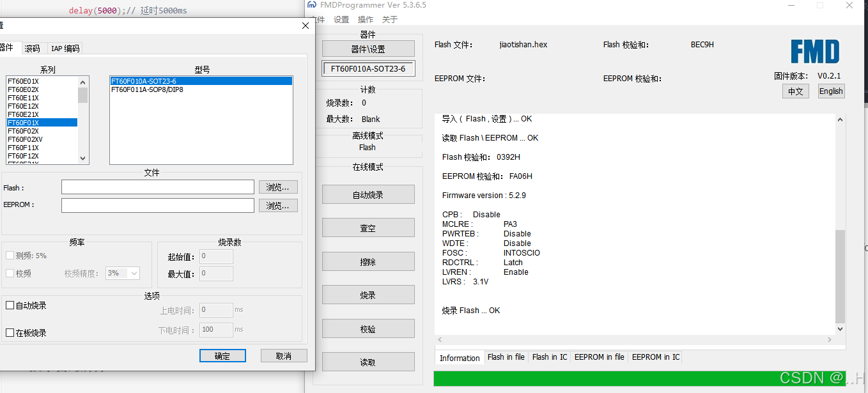Open the 校频精度 3% dropdown

[x=123, y=273]
